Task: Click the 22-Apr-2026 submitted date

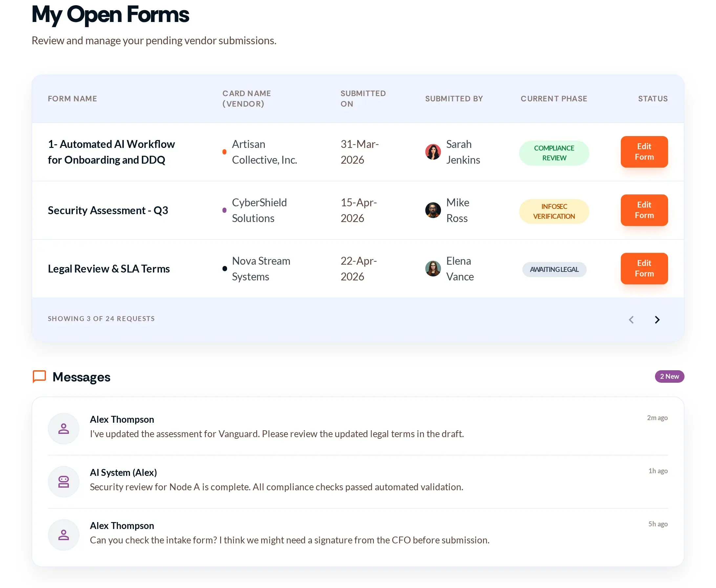Action: tap(359, 269)
